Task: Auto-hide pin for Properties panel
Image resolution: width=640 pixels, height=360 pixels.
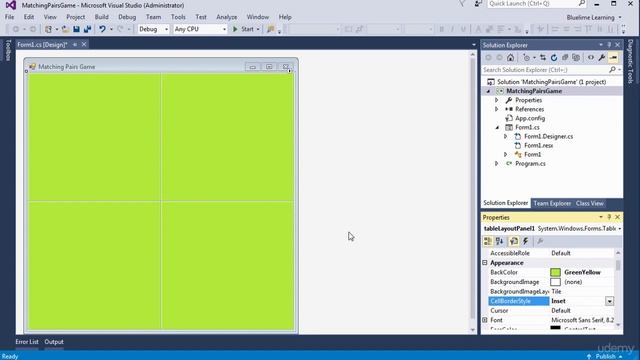Action: click(609, 217)
